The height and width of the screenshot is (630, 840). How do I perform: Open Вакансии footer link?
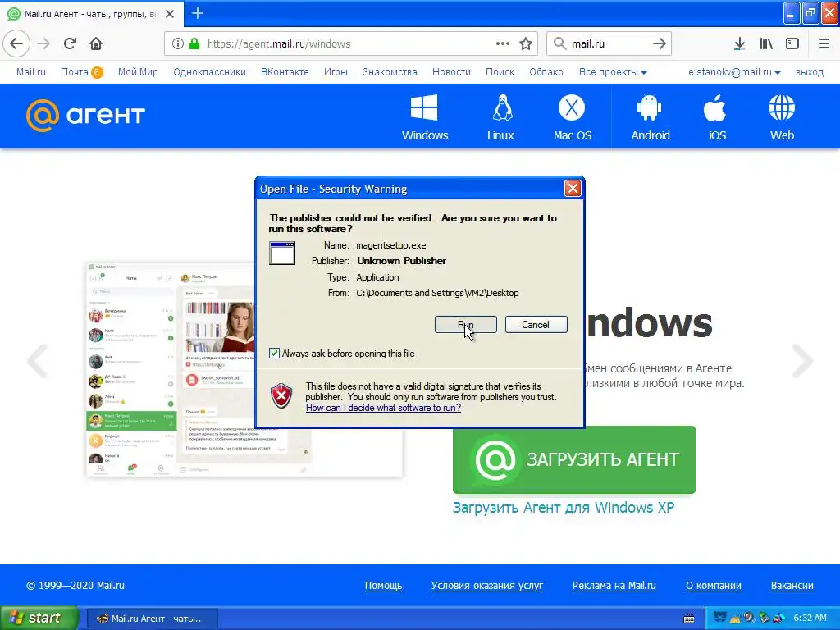792,586
